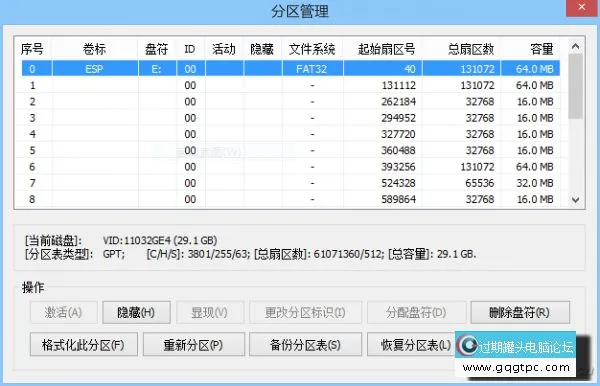The height and width of the screenshot is (386, 600).
Task: Click the ID column header
Action: (x=190, y=49)
